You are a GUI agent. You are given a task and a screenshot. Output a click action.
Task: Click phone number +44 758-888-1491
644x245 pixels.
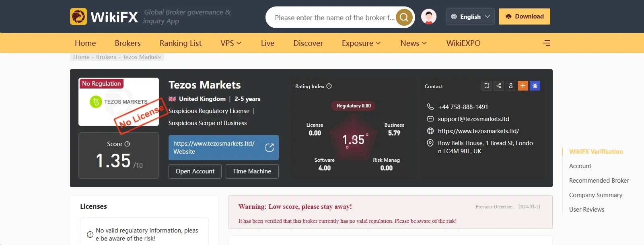click(463, 107)
